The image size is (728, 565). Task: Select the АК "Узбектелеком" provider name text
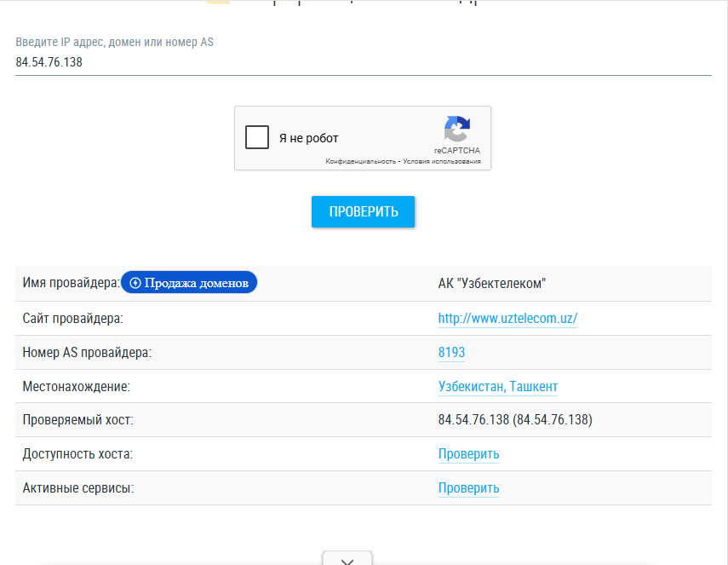click(x=491, y=284)
